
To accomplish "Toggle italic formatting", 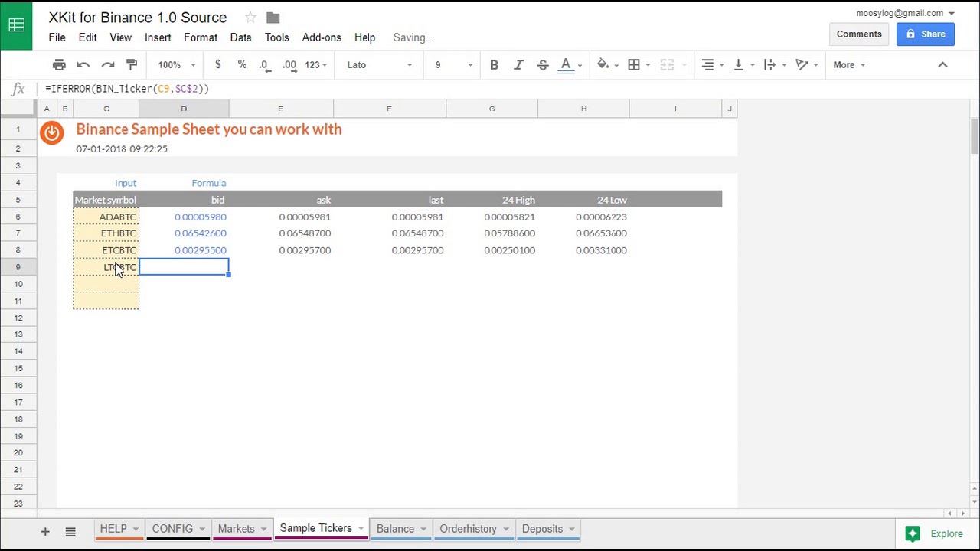I will pyautogui.click(x=518, y=65).
